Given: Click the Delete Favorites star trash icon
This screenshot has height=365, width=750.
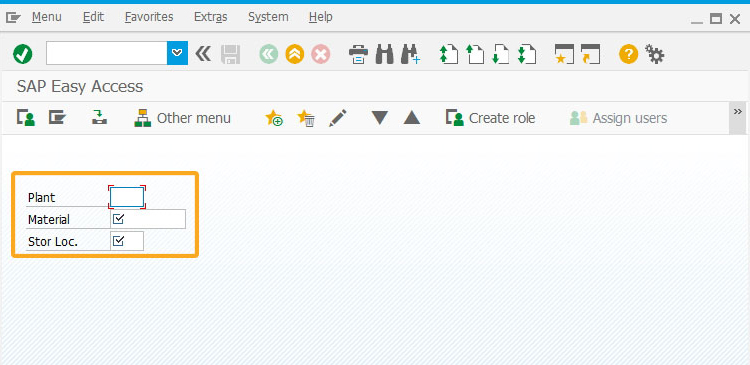Looking at the screenshot, I should pyautogui.click(x=306, y=118).
